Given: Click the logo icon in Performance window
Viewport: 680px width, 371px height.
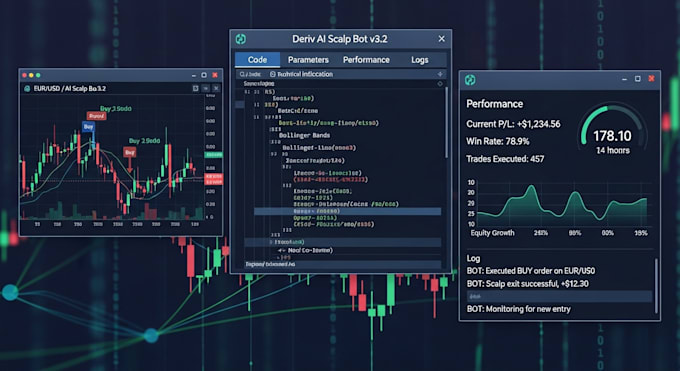Looking at the screenshot, I should 470,80.
